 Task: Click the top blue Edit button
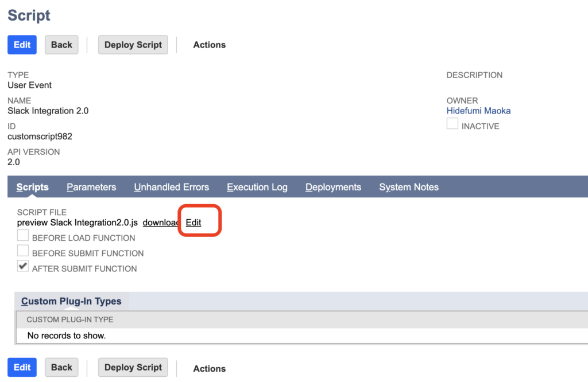point(22,45)
